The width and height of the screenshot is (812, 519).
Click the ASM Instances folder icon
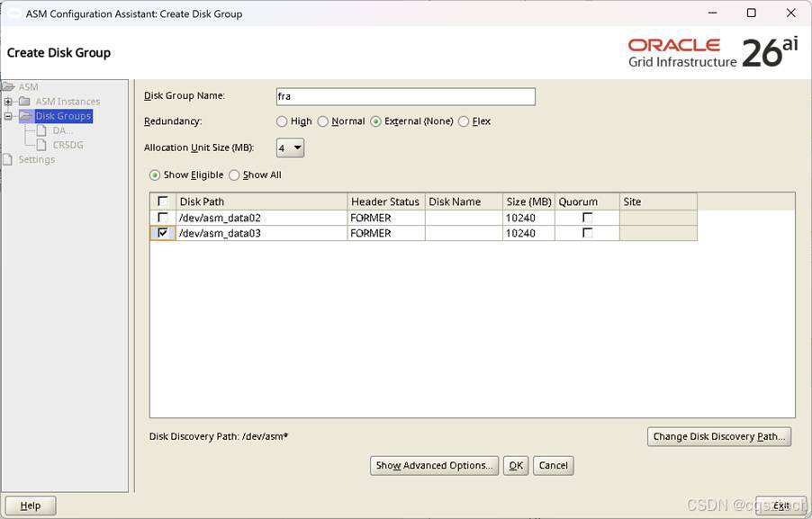[24, 101]
